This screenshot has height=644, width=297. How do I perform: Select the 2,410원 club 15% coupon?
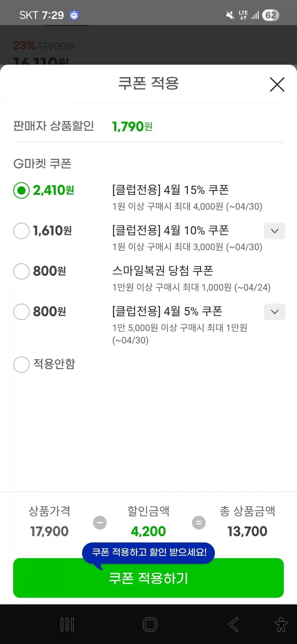[21, 191]
